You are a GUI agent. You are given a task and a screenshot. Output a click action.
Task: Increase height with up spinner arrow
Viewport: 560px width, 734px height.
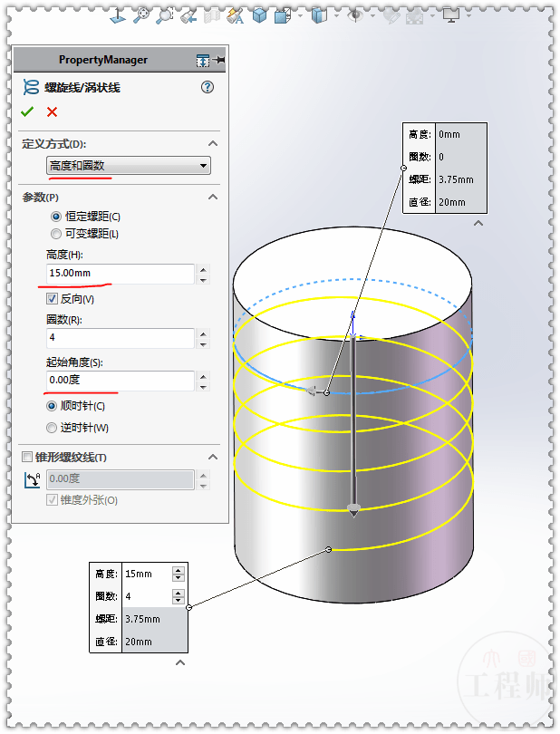point(203,269)
